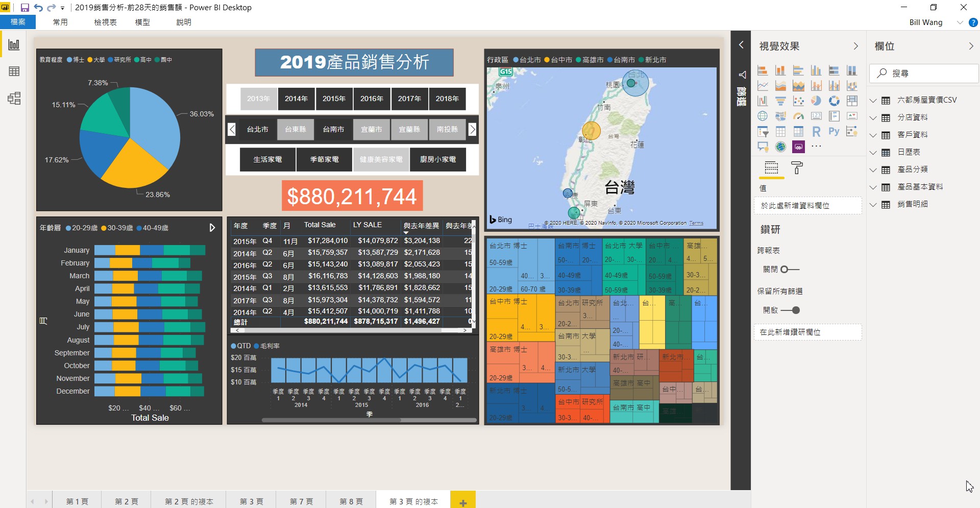This screenshot has width=980, height=508.
Task: Click the 於此處新增資料欄位 value well
Action: [807, 206]
